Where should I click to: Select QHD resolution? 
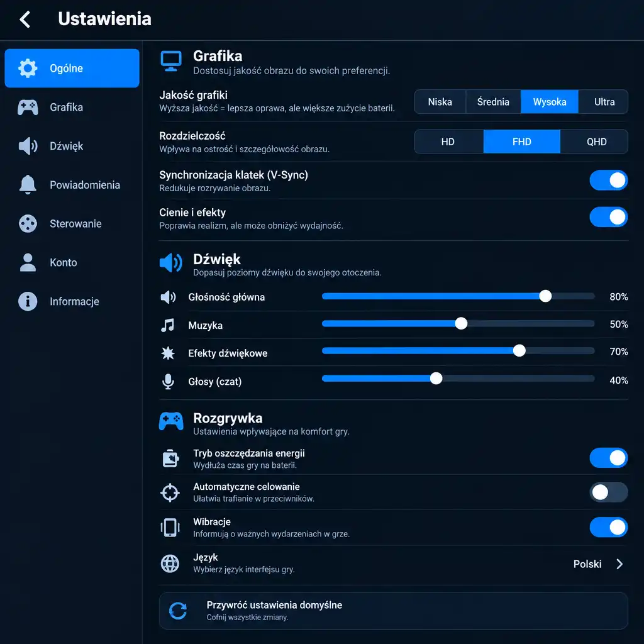[594, 142]
